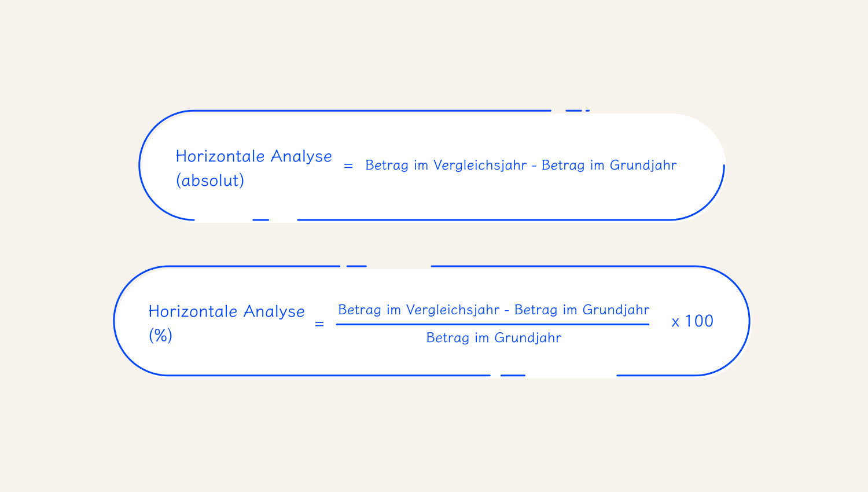This screenshot has width=868, height=492.
Task: Select the equals sign in the absolute formula
Action: (348, 166)
